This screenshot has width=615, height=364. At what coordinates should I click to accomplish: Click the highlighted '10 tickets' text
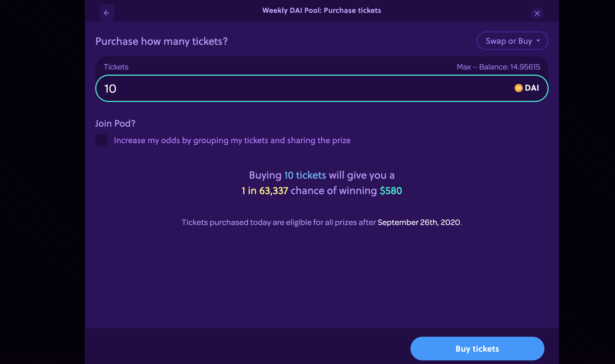point(305,175)
